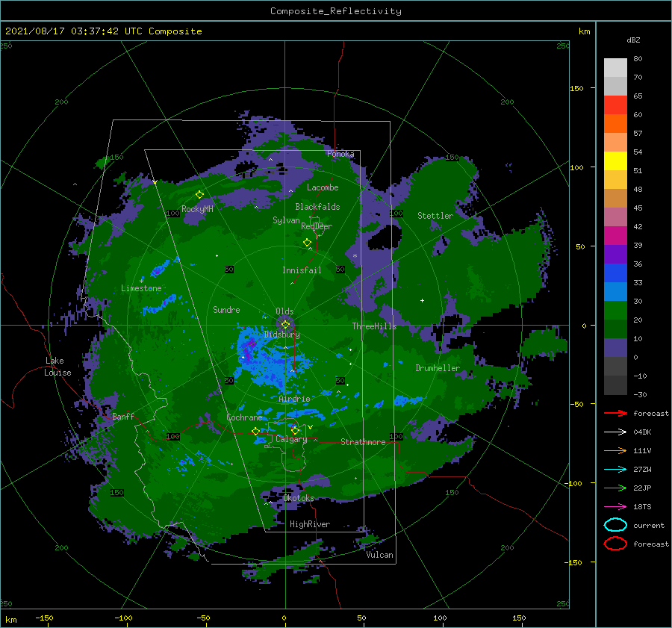The width and height of the screenshot is (672, 628).
Task: Click the RockyMH label
Action: [x=197, y=209]
